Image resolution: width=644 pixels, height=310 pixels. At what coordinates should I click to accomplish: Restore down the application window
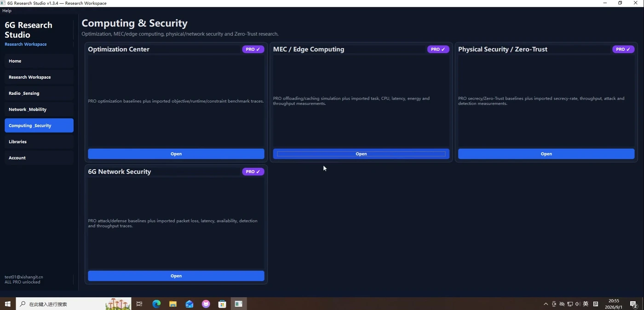click(620, 3)
